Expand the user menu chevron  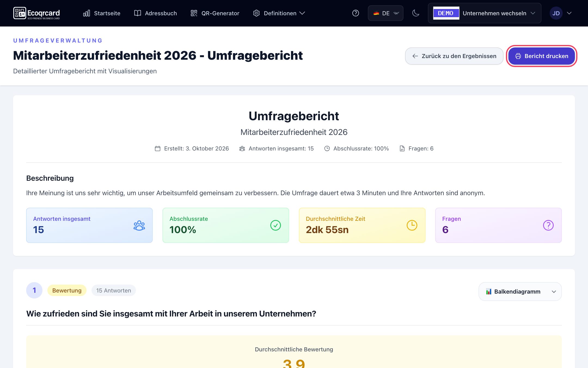pos(569,13)
